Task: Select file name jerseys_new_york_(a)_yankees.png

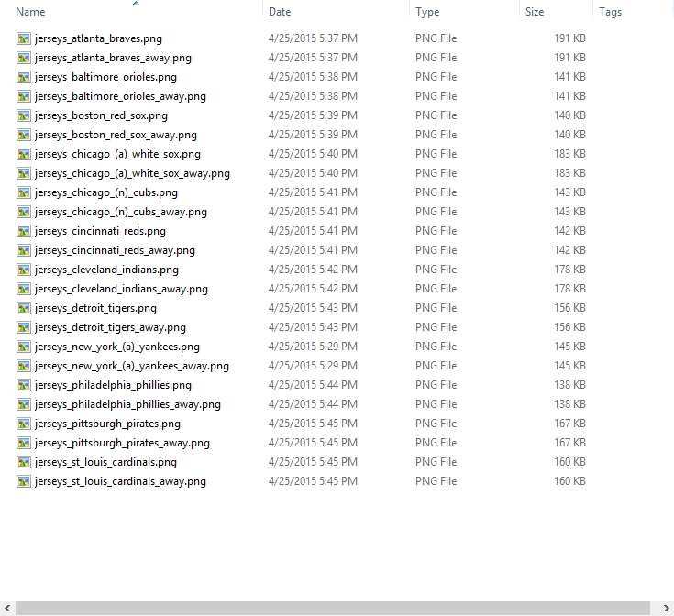Action: click(x=117, y=346)
